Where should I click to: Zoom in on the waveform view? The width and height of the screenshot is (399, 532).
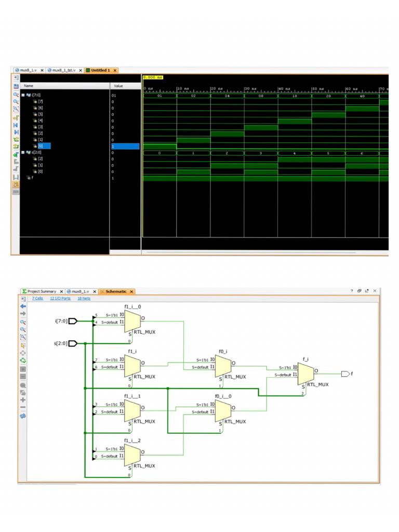pos(16,95)
